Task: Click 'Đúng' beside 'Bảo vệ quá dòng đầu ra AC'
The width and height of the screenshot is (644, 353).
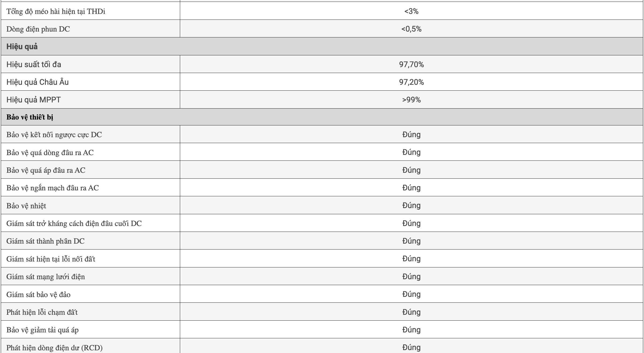Action: 411,152
